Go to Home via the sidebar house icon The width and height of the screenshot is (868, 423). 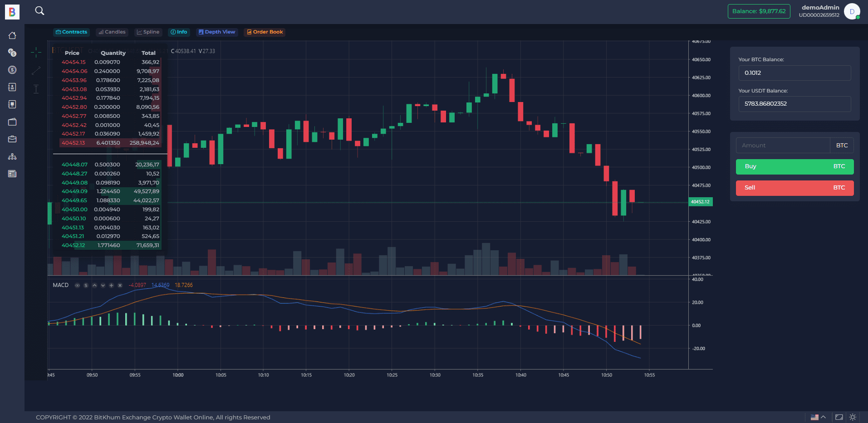pos(12,35)
